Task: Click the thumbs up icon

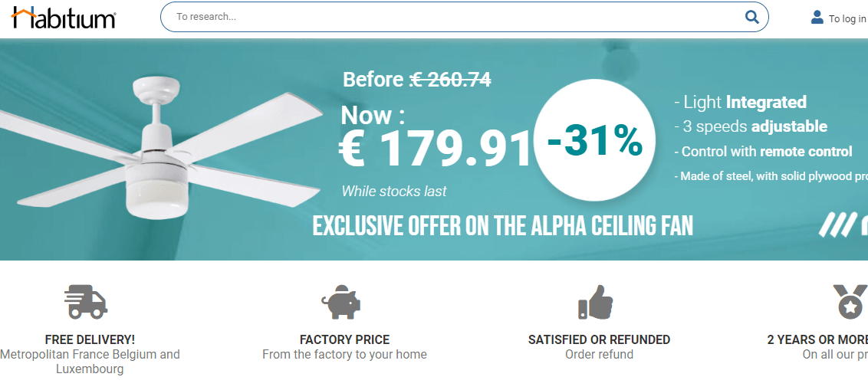Action: tap(596, 302)
